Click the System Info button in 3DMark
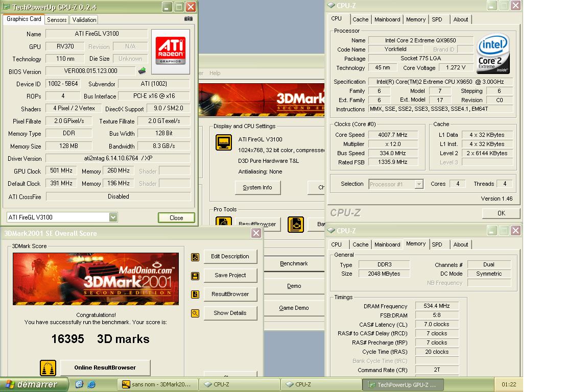Screen dimensions: 588x392 point(257,188)
